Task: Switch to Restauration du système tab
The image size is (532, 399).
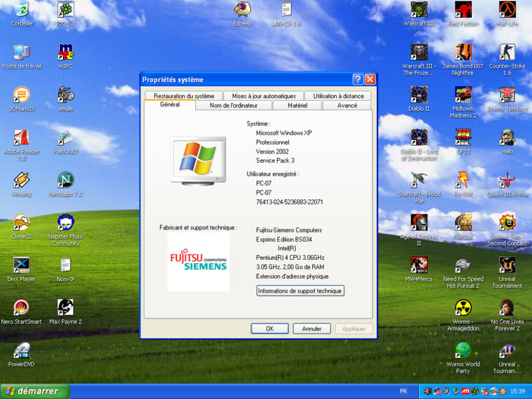Action: (183, 96)
